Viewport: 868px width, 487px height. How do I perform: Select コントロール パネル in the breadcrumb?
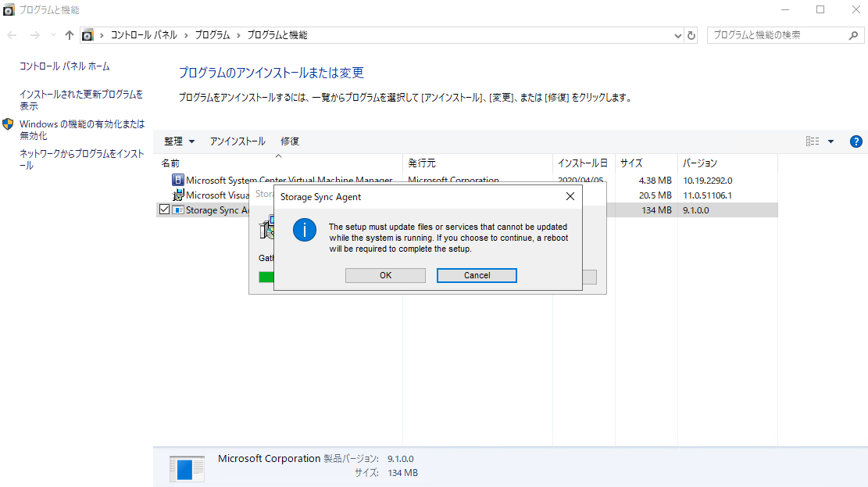pyautogui.click(x=144, y=35)
